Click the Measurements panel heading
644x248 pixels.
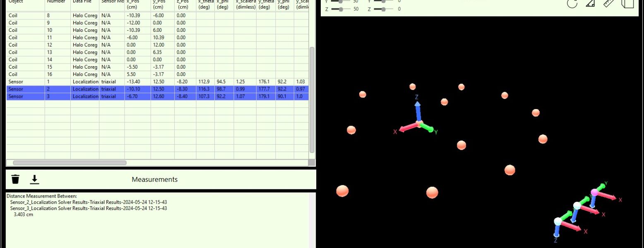point(154,179)
